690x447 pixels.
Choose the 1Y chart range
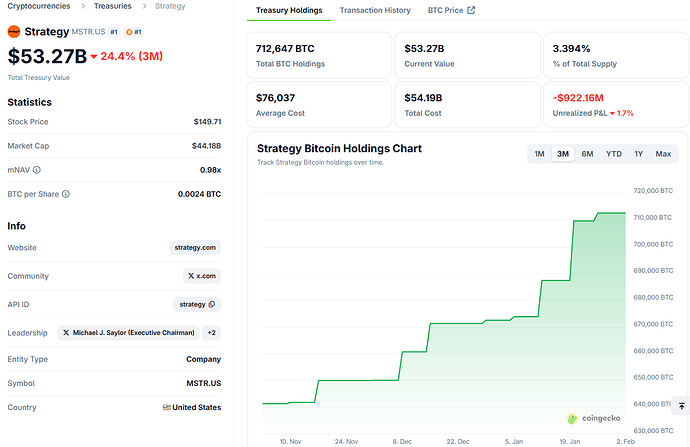click(638, 154)
